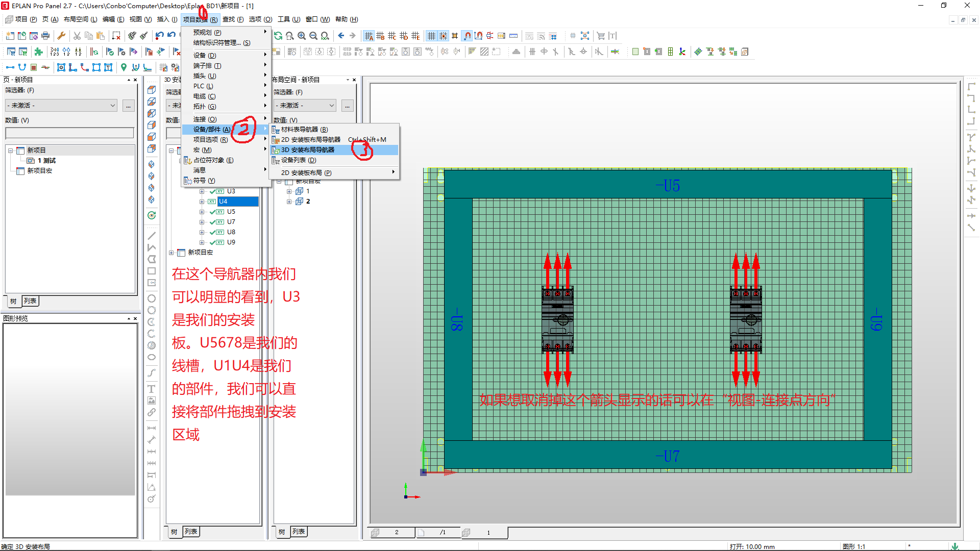The image size is (980, 551).
Task: Select the Text tool in left toolbar
Action: pos(151,389)
